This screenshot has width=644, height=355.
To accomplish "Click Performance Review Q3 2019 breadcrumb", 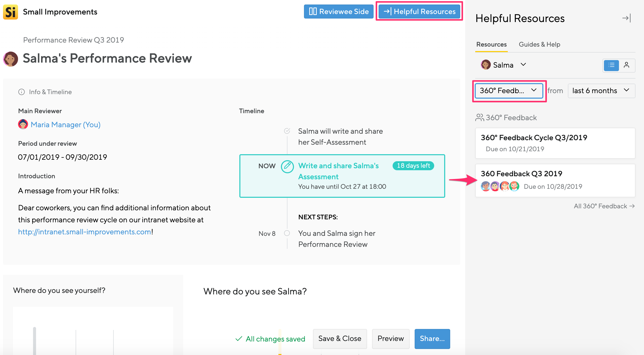I will tap(74, 40).
